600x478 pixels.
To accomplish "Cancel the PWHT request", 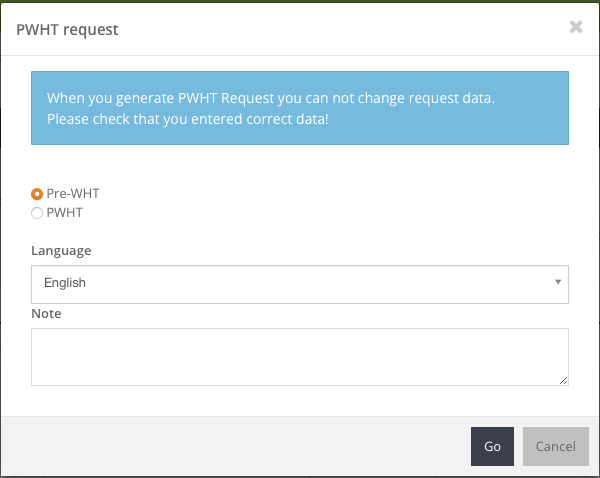I will tap(556, 446).
